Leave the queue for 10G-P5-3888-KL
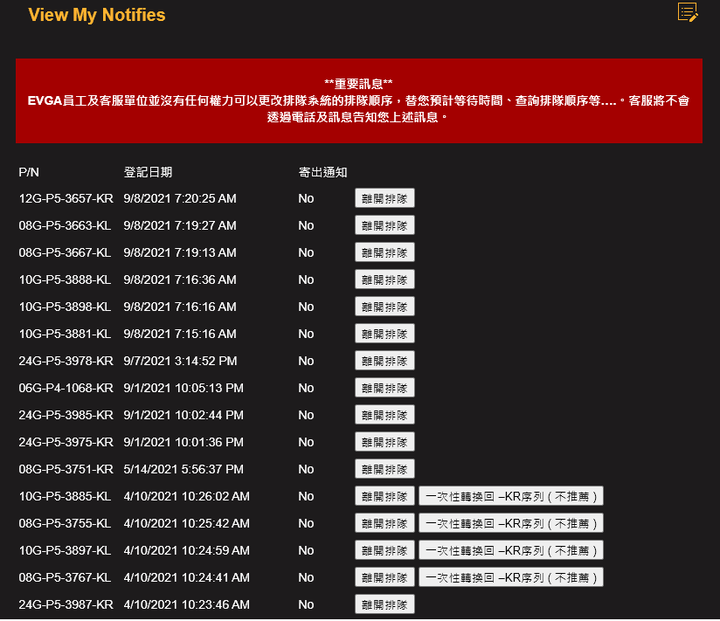Image resolution: width=720 pixels, height=621 pixels. (385, 280)
